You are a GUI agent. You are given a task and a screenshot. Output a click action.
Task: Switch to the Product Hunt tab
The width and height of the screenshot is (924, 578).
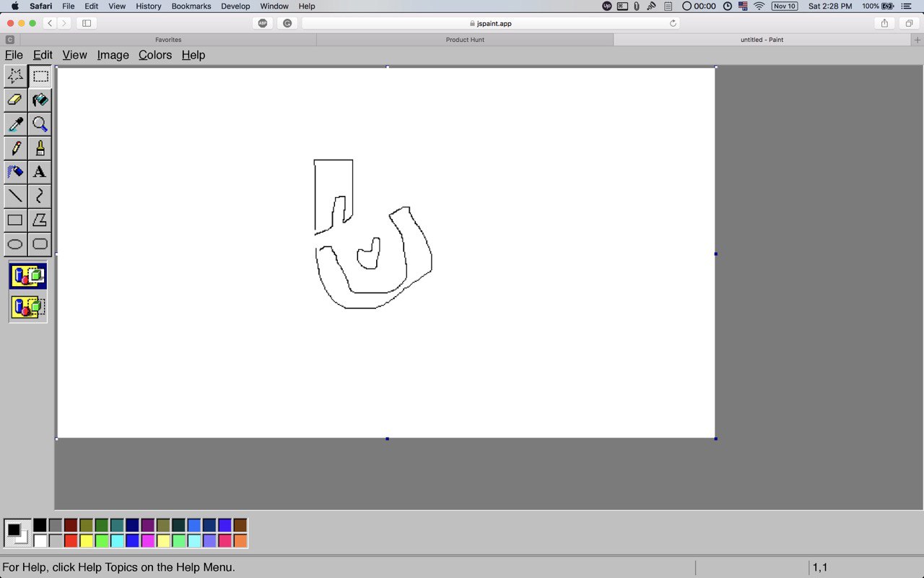point(465,40)
